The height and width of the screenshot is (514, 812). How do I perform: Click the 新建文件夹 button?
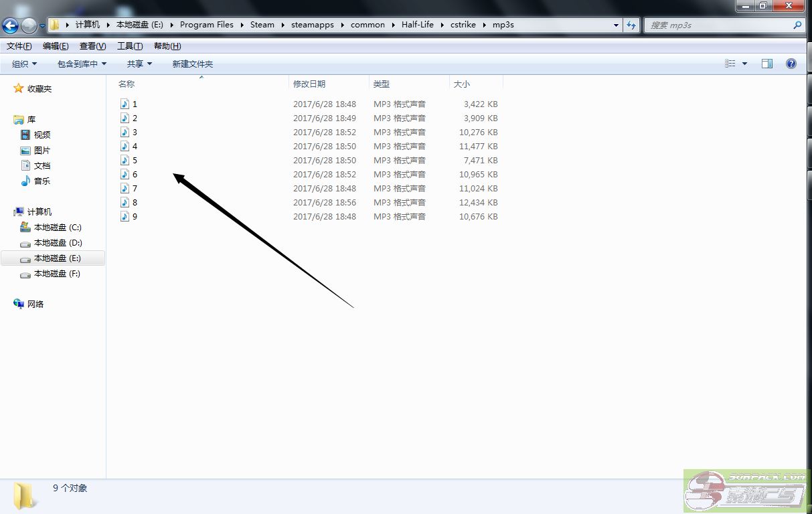pyautogui.click(x=192, y=64)
